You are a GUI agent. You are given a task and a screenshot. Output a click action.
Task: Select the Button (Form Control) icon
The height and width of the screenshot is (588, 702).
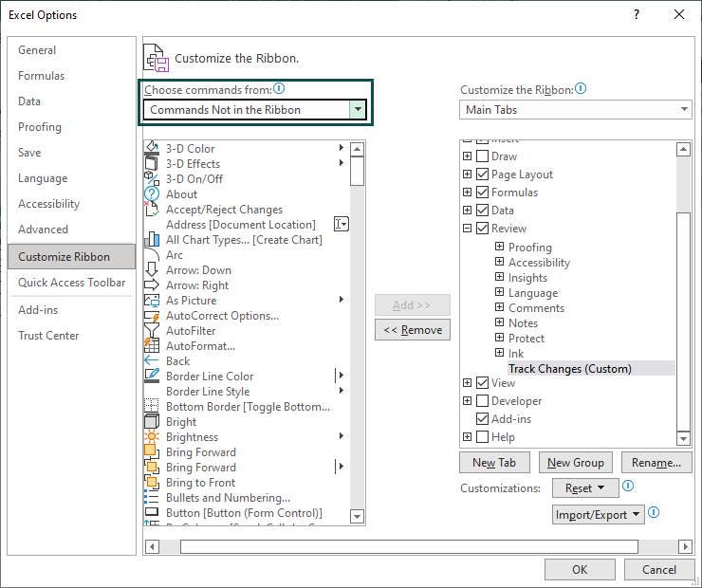[x=152, y=512]
